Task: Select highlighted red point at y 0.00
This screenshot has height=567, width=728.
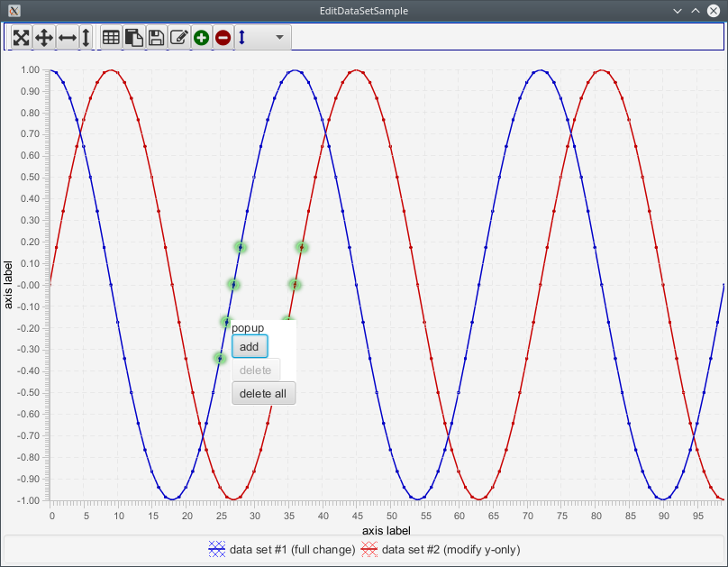Action: (x=295, y=285)
